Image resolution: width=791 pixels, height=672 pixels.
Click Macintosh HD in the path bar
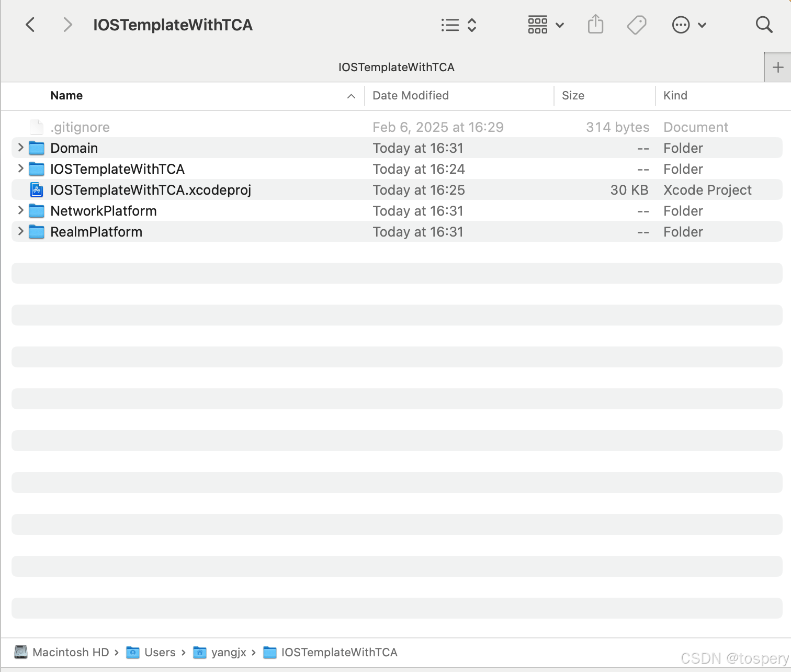pyautogui.click(x=71, y=652)
